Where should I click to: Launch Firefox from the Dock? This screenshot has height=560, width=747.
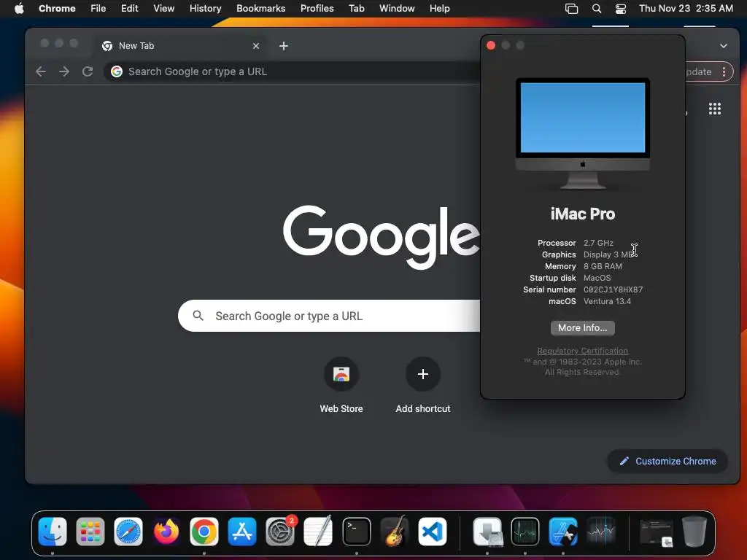coord(166,531)
